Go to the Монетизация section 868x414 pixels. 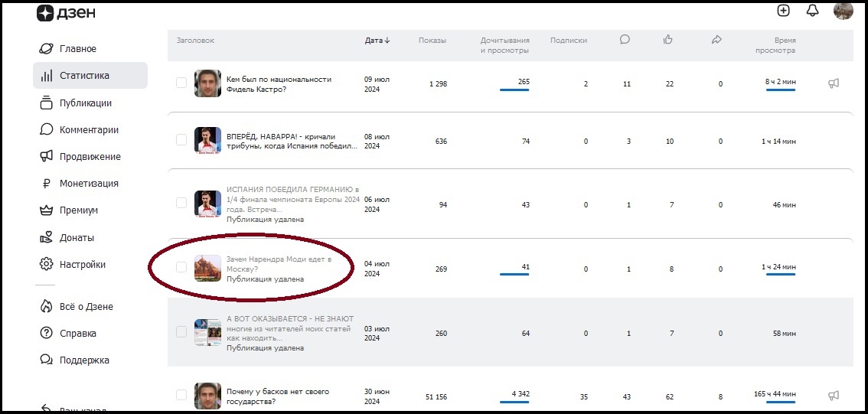point(90,183)
